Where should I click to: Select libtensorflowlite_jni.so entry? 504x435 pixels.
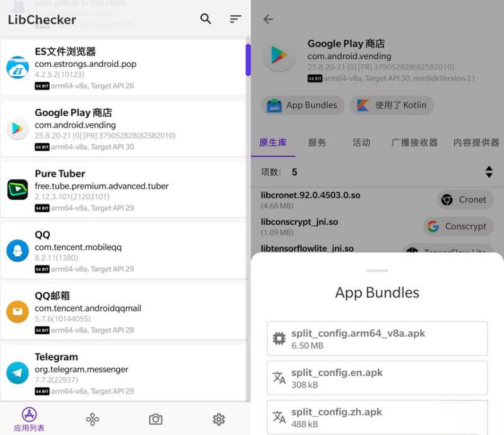click(x=307, y=248)
